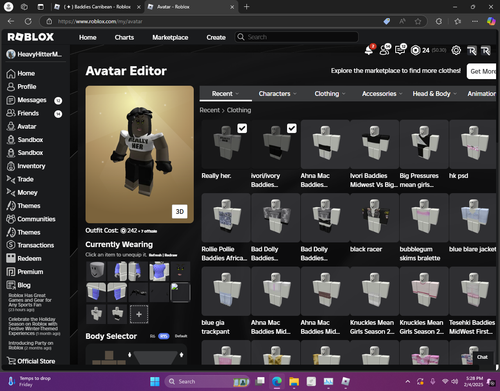The image size is (500, 391).
Task: Open File Explorer from the taskbar
Action: [294, 381]
